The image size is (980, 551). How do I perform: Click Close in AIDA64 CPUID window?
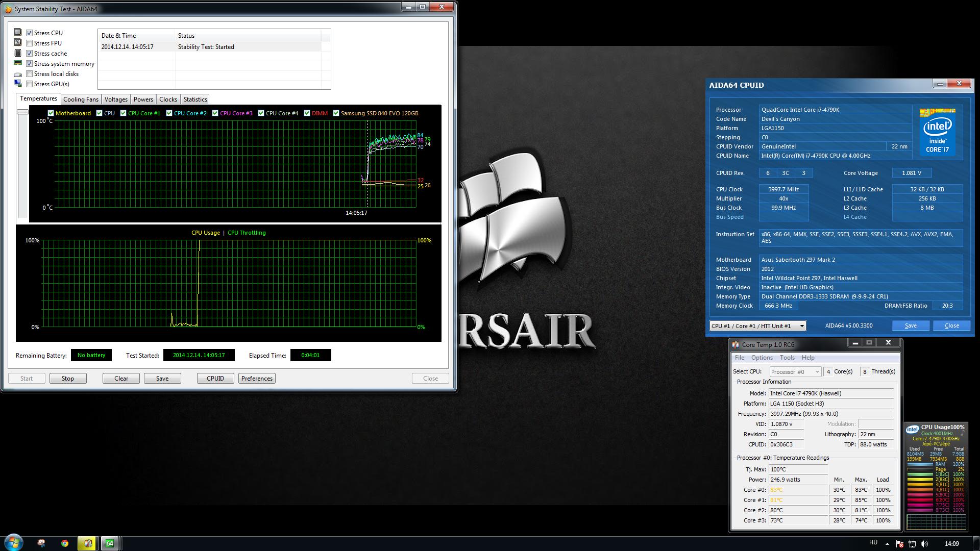pyautogui.click(x=951, y=325)
